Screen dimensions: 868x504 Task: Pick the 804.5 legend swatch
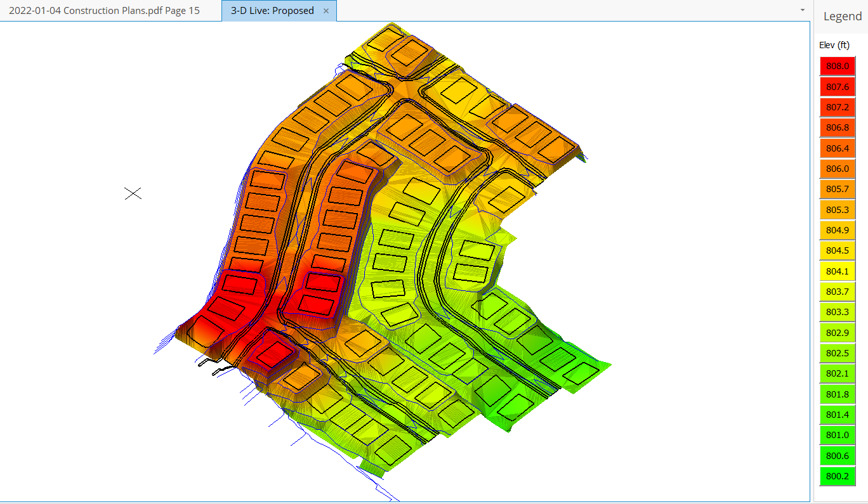838,250
